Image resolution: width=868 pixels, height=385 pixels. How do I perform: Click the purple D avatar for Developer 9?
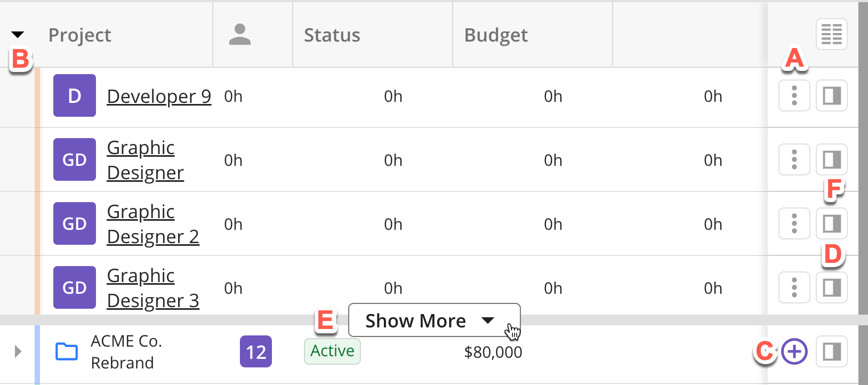point(74,95)
